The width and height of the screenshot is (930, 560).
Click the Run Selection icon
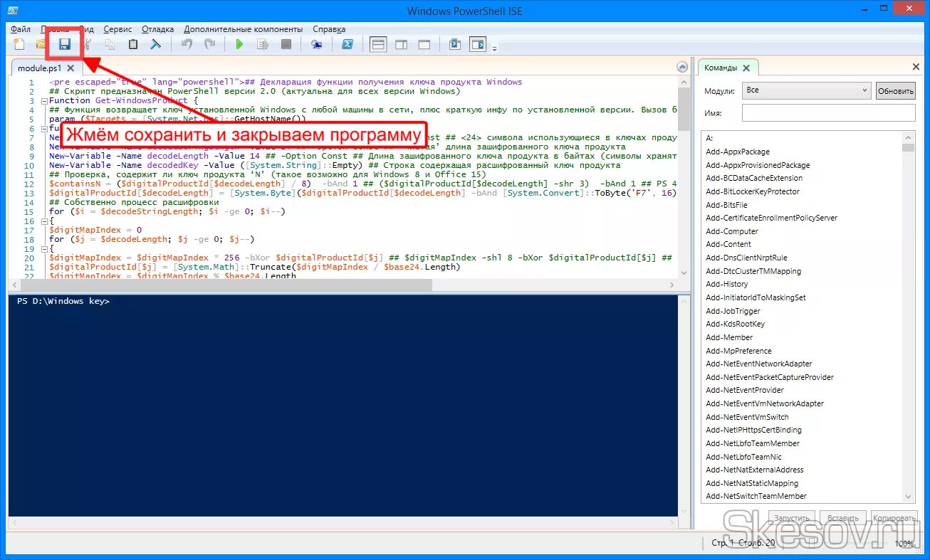[263, 44]
